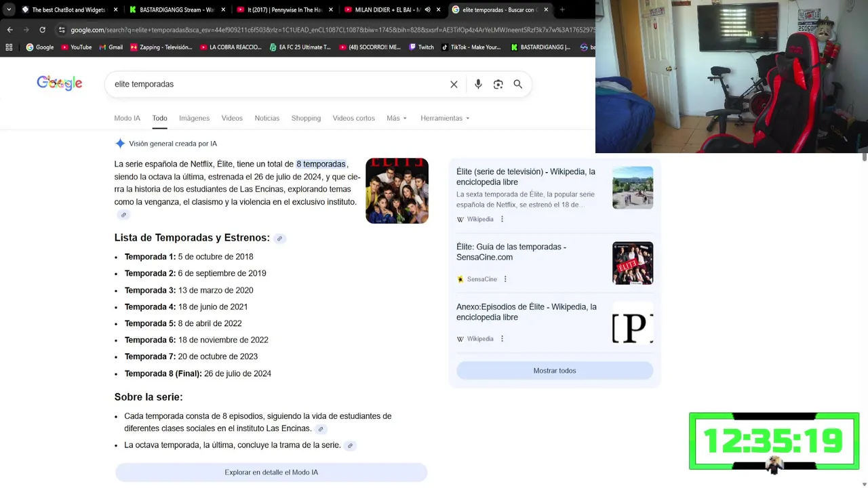868x488 pixels.
Task: Open Imágenes results tab
Action: 194,118
